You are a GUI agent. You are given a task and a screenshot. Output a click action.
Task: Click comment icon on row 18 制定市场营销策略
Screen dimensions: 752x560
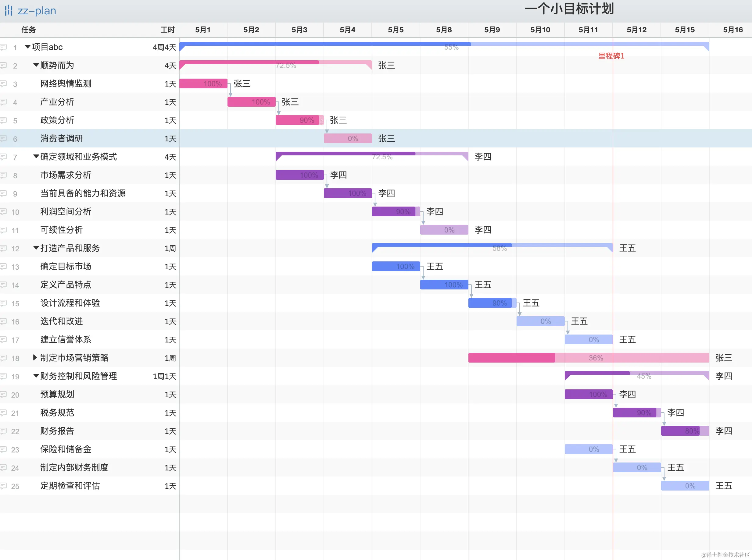(3, 358)
